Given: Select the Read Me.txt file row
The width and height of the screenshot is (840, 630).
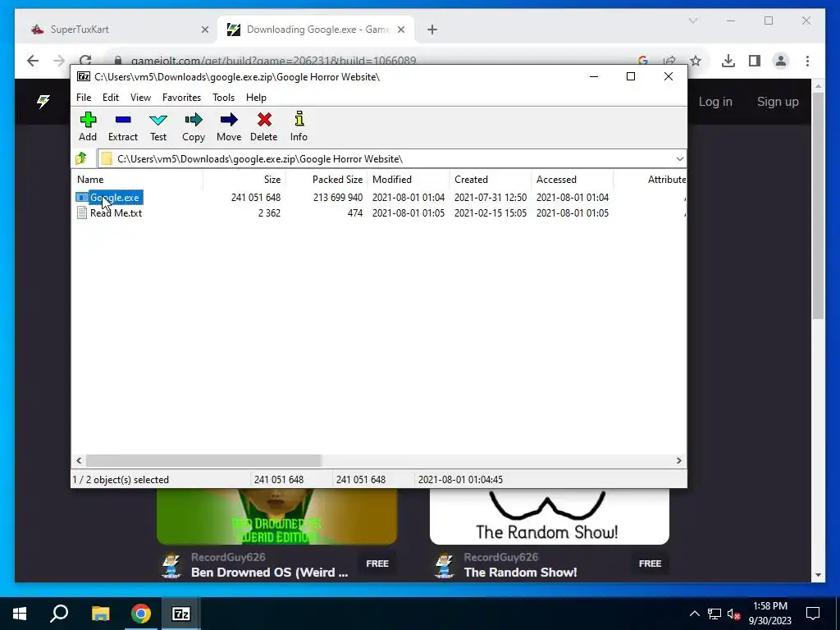Looking at the screenshot, I should coord(379,213).
